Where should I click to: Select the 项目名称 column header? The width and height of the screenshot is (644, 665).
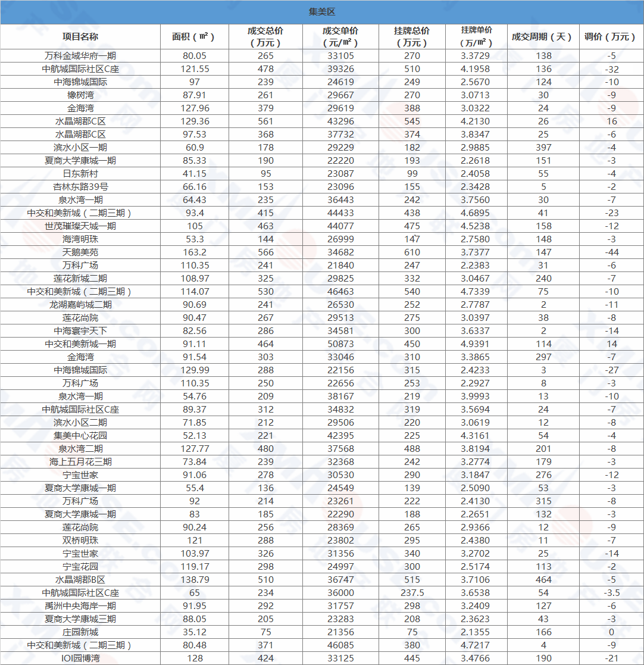(x=80, y=37)
